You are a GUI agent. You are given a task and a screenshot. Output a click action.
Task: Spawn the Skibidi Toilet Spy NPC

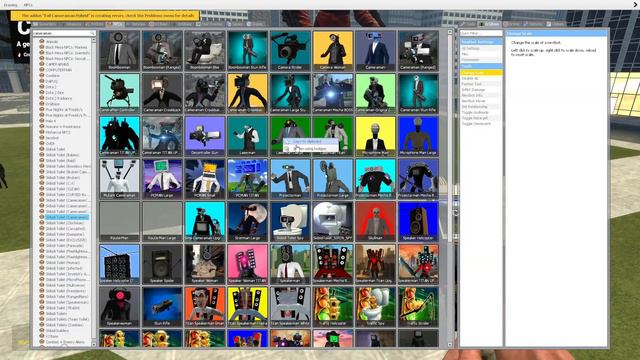pyautogui.click(x=290, y=221)
